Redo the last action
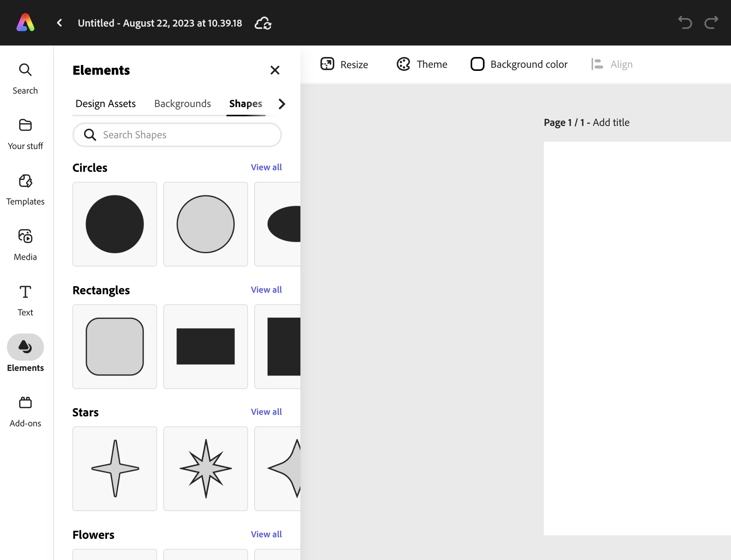 (x=711, y=23)
